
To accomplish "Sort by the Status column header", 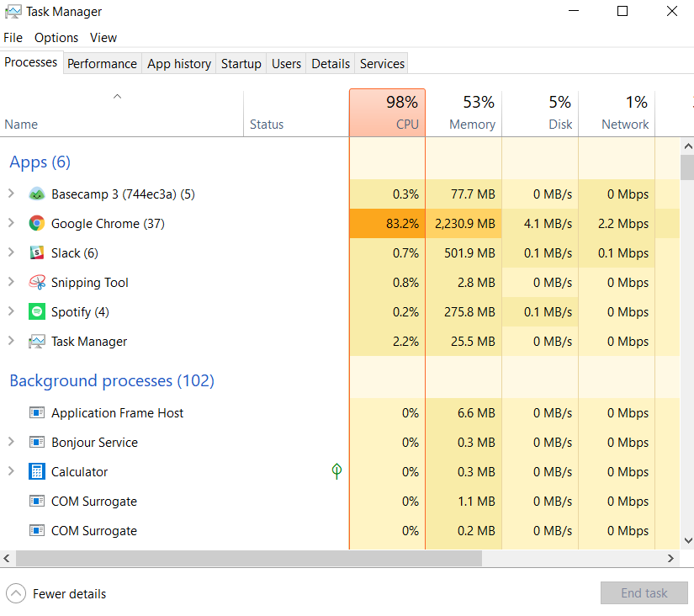I will [296, 113].
